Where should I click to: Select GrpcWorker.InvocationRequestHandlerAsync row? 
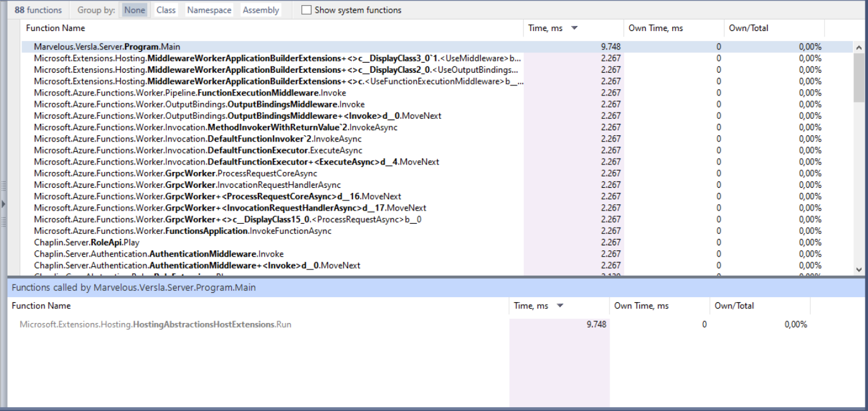tap(437, 185)
